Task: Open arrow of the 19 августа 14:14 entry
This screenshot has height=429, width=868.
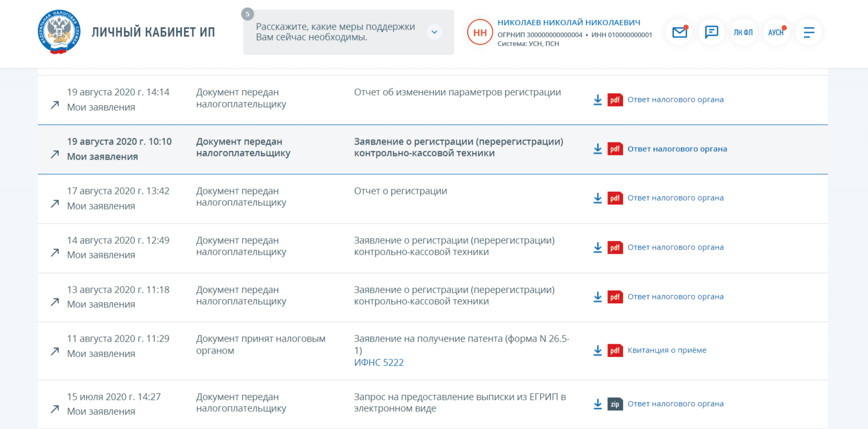Action: pyautogui.click(x=54, y=105)
